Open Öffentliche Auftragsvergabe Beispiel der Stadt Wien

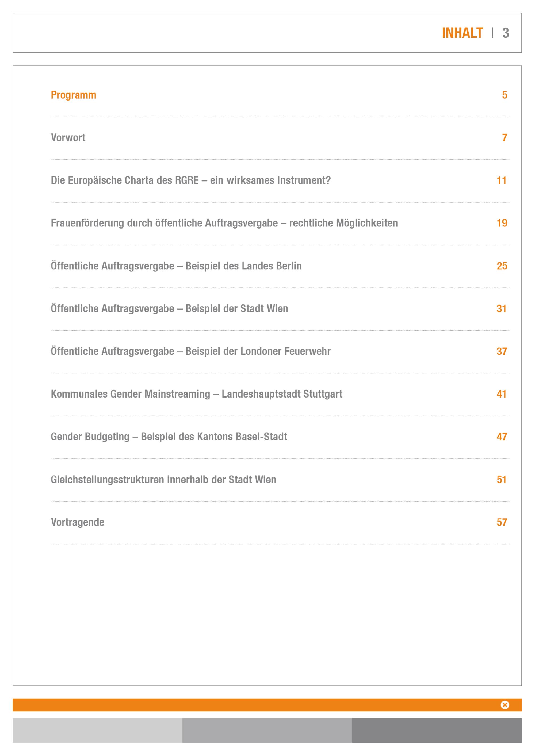coord(169,309)
